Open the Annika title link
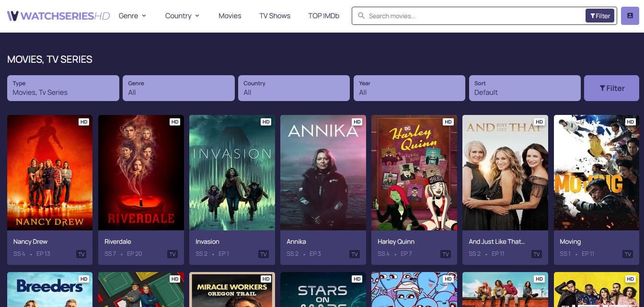 (x=296, y=241)
